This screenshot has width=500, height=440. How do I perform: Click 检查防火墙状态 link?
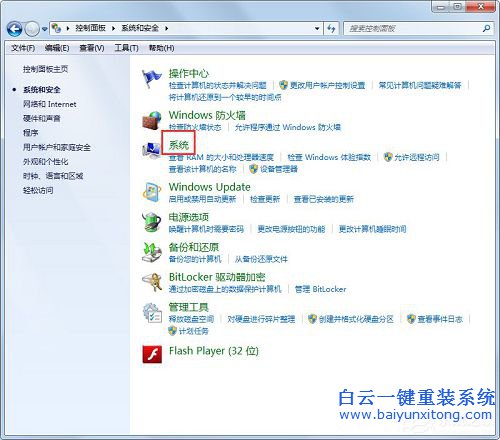coord(195,127)
